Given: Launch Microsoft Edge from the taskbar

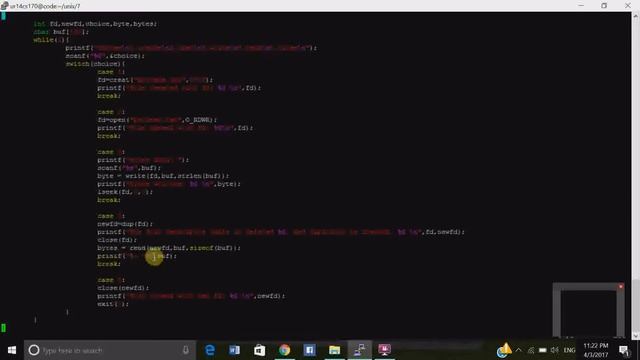Looking at the screenshot, I should point(210,350).
